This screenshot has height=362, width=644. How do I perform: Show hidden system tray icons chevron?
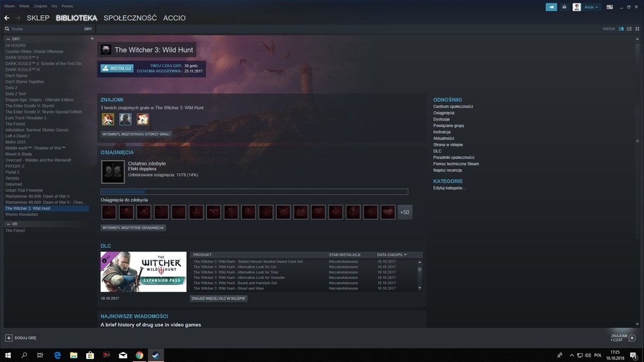571,356
